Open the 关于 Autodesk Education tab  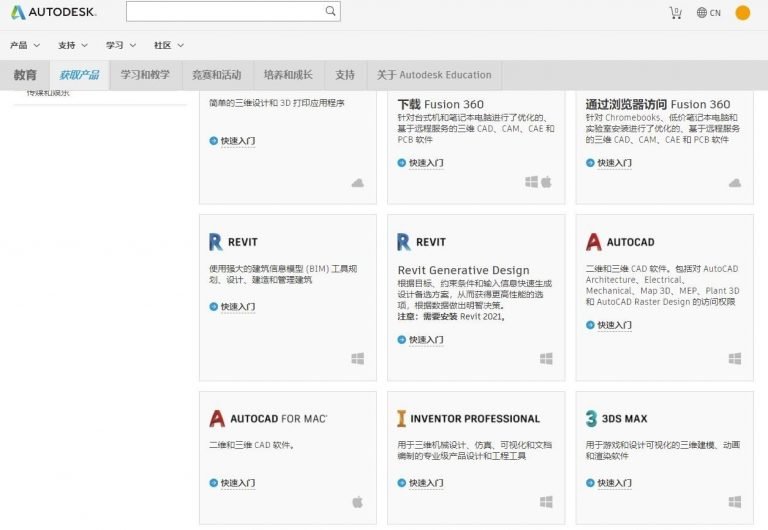tap(434, 75)
